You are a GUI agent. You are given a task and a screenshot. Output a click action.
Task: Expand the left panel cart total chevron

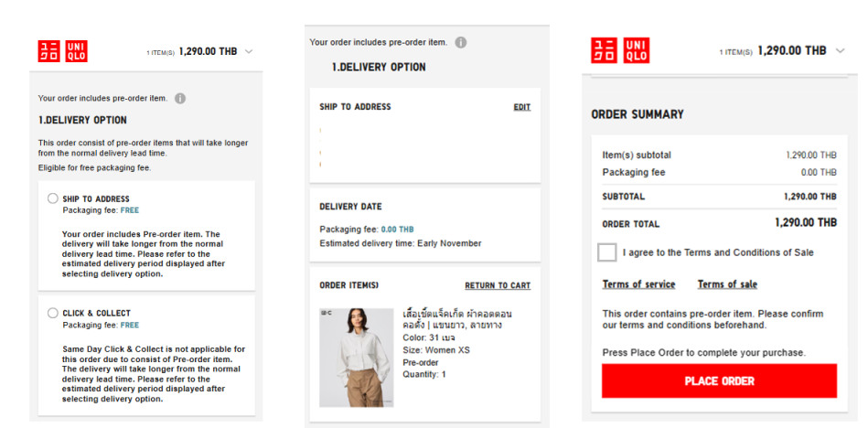click(x=248, y=51)
